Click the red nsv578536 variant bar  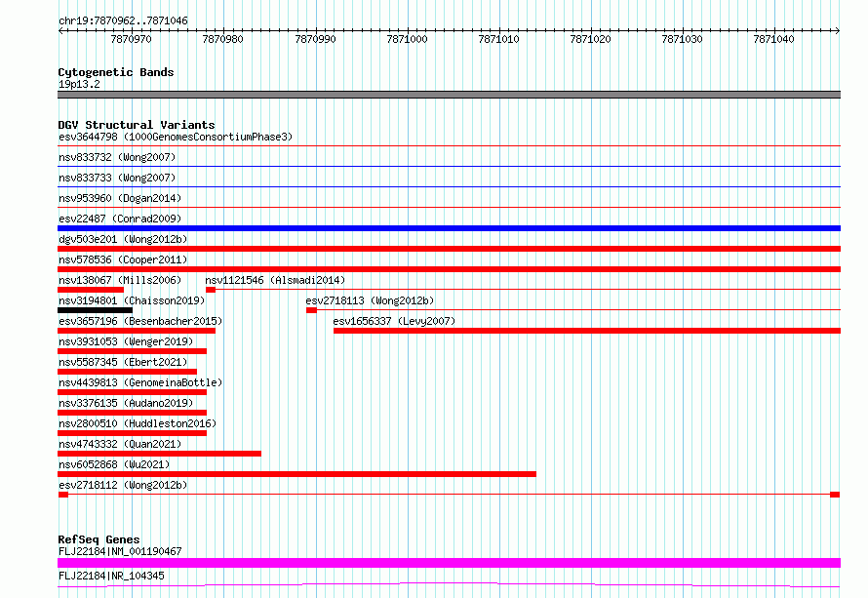[x=449, y=269]
